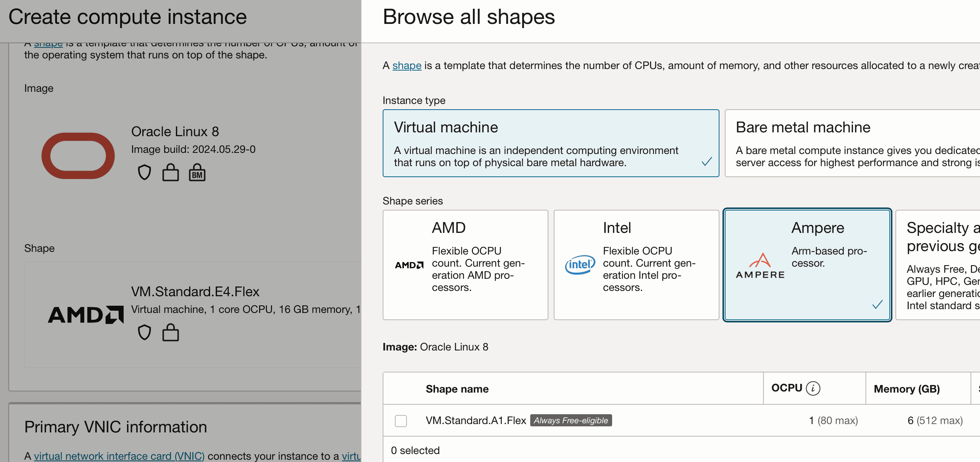Click the 6 (512 max) memory value
The width and height of the screenshot is (980, 462).
pyautogui.click(x=935, y=421)
